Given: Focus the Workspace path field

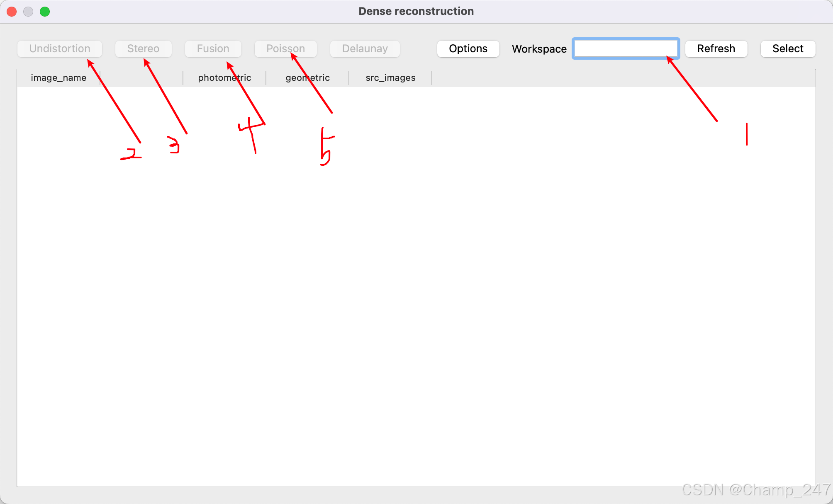Looking at the screenshot, I should coord(625,48).
